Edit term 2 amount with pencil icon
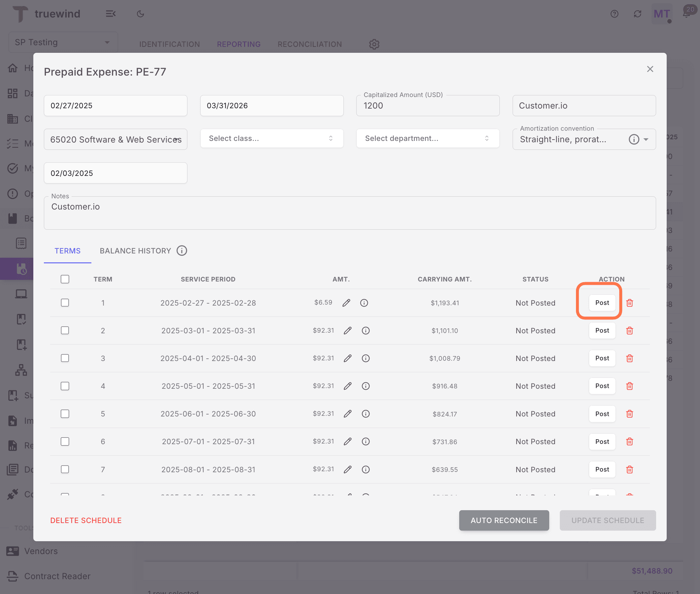Image resolution: width=700 pixels, height=594 pixels. click(x=348, y=330)
